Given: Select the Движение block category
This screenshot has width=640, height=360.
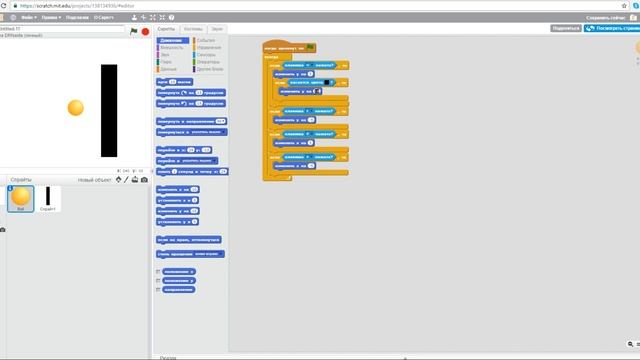Looking at the screenshot, I should coord(173,40).
